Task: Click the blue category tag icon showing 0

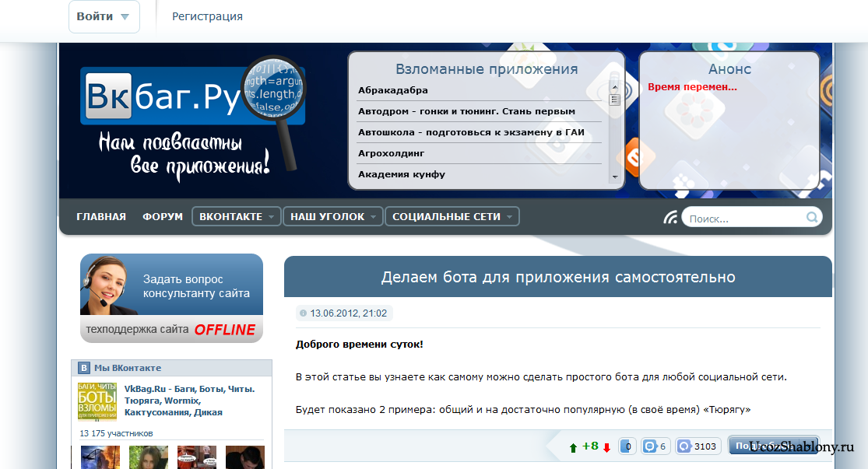Action: (627, 446)
